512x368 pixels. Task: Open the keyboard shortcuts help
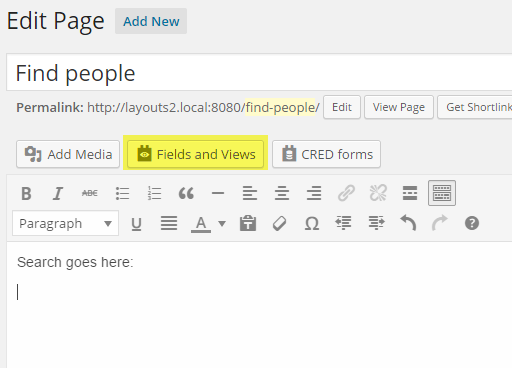point(472,223)
